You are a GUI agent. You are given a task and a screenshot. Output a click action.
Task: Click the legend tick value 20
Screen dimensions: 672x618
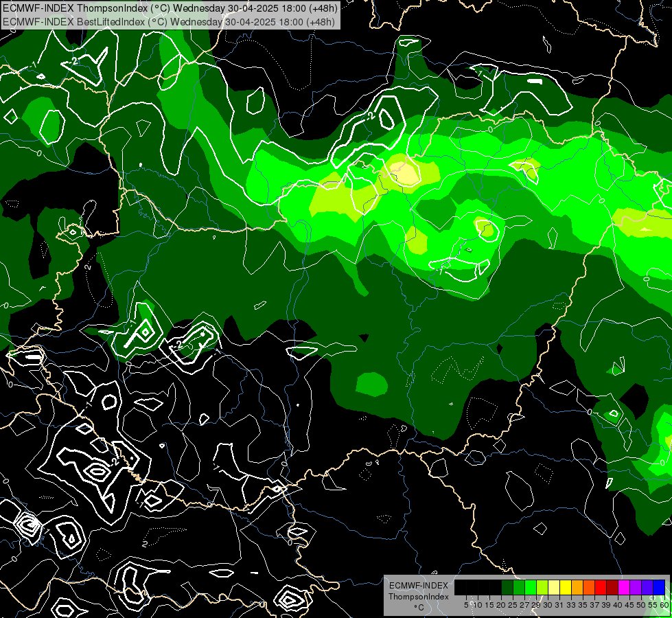[x=500, y=605]
